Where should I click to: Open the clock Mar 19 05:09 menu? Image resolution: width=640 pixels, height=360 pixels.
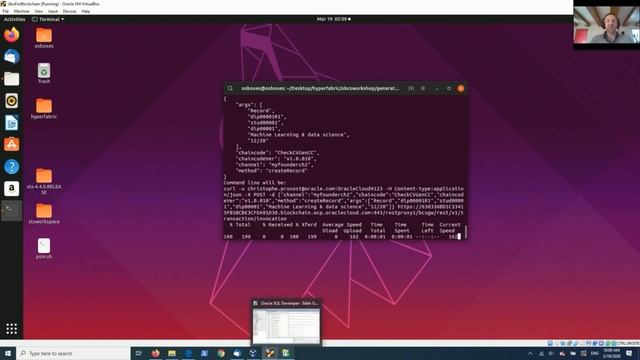(333, 19)
